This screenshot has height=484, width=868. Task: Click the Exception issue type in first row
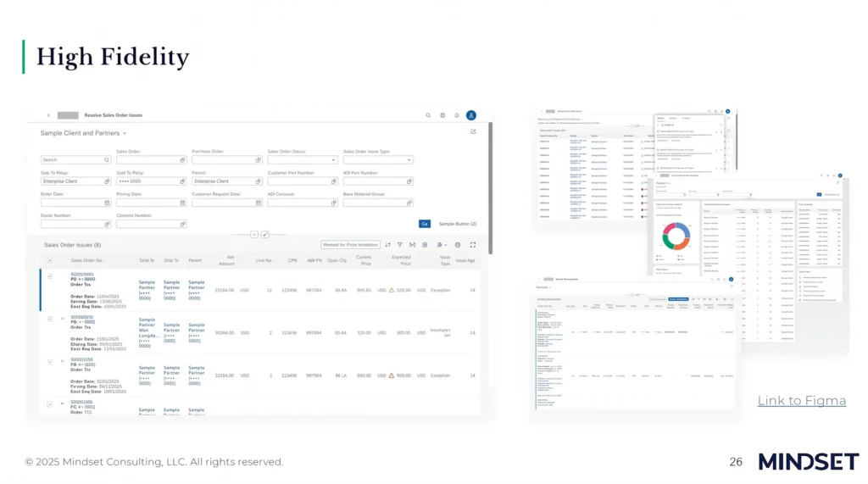pos(440,290)
